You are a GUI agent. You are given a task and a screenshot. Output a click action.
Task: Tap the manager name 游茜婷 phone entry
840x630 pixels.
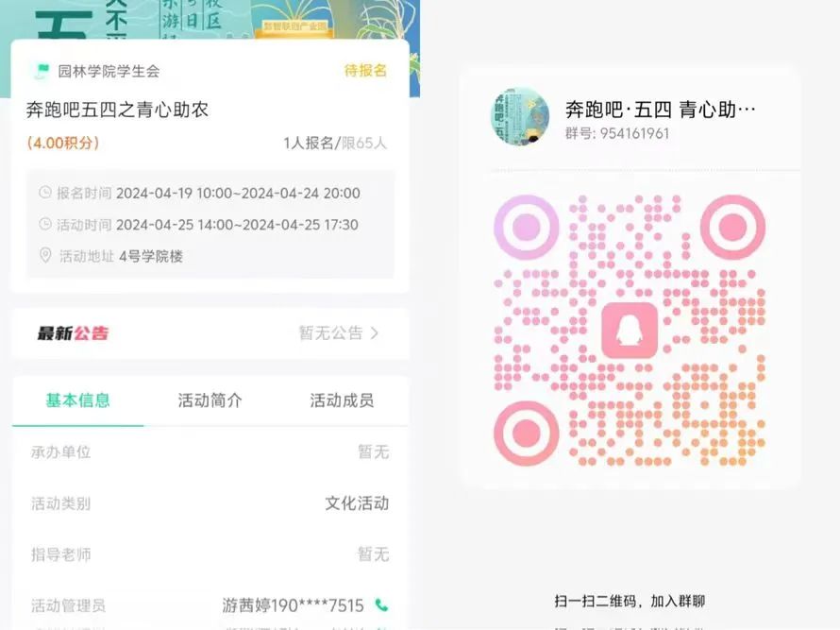(x=293, y=604)
